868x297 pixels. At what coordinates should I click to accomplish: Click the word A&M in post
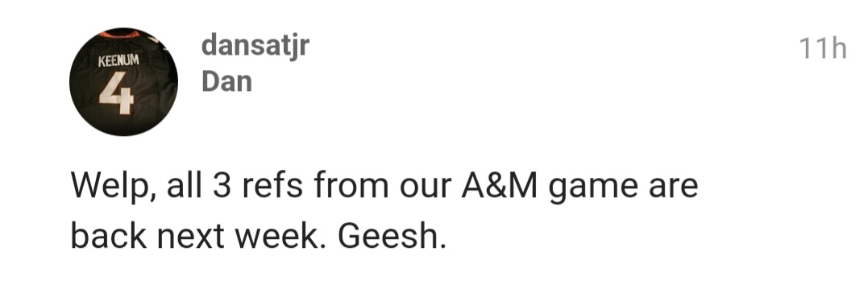click(x=500, y=185)
